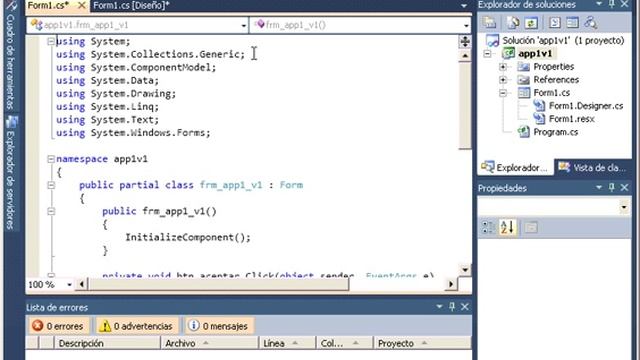
Task: Pin the Explorador de soluciones panel
Action: tap(611, 4)
